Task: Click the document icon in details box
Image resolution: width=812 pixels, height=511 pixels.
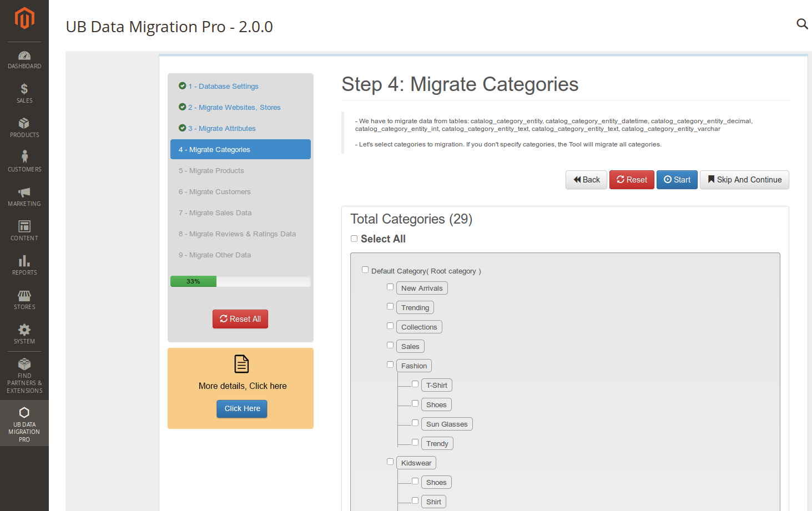Action: tap(241, 364)
